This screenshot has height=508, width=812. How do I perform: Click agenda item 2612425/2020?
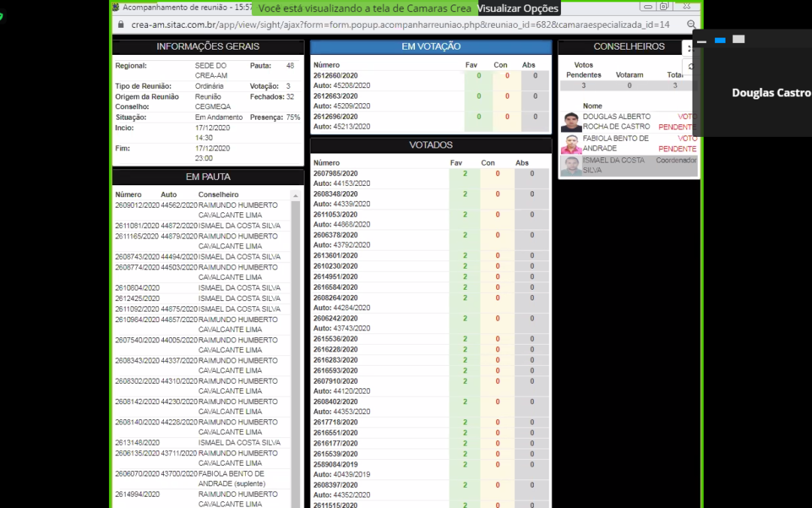pyautogui.click(x=138, y=299)
